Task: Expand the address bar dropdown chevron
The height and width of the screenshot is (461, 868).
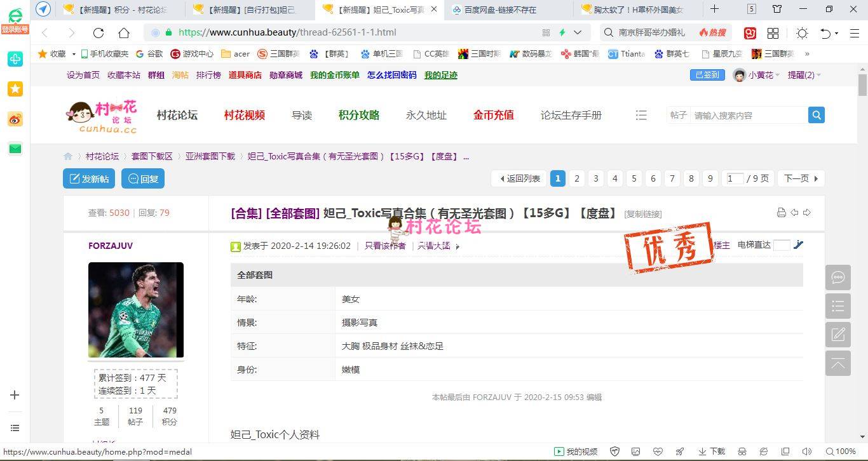Action: (578, 32)
